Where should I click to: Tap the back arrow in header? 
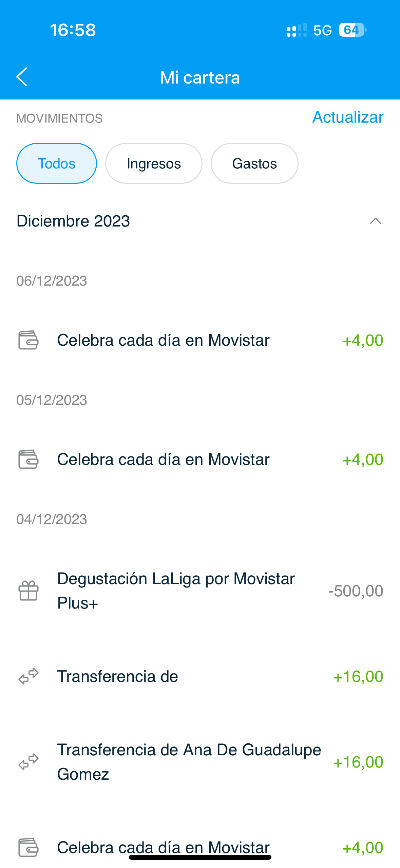click(22, 77)
